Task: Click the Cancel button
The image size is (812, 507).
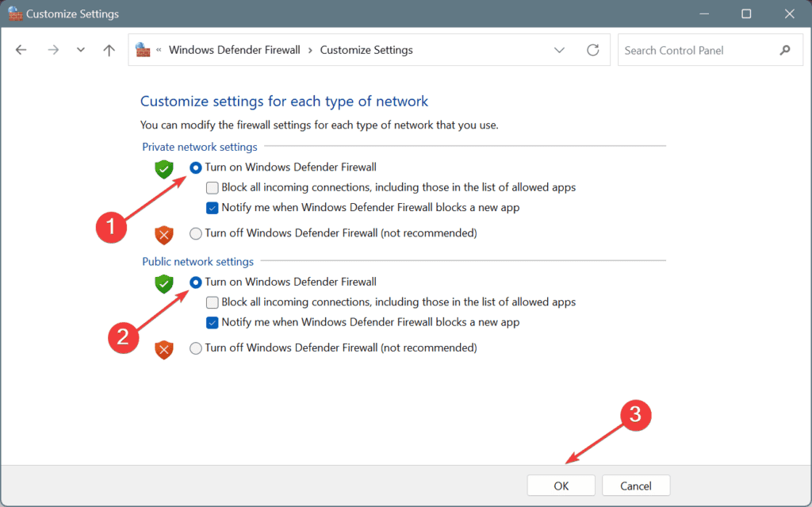Action: (x=636, y=486)
